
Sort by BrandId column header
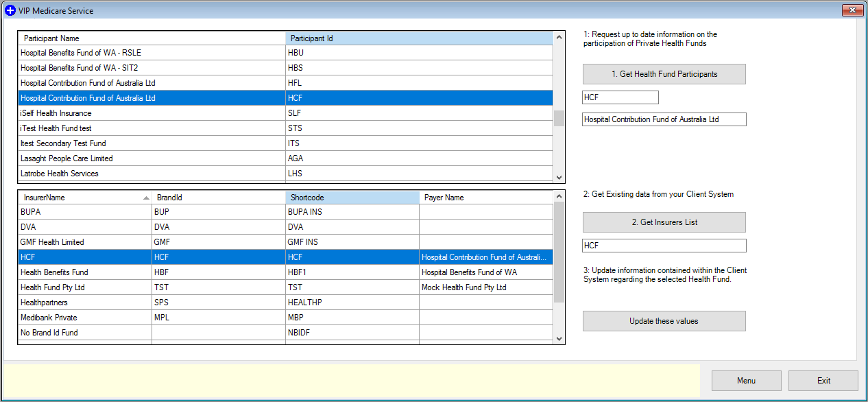click(218, 198)
